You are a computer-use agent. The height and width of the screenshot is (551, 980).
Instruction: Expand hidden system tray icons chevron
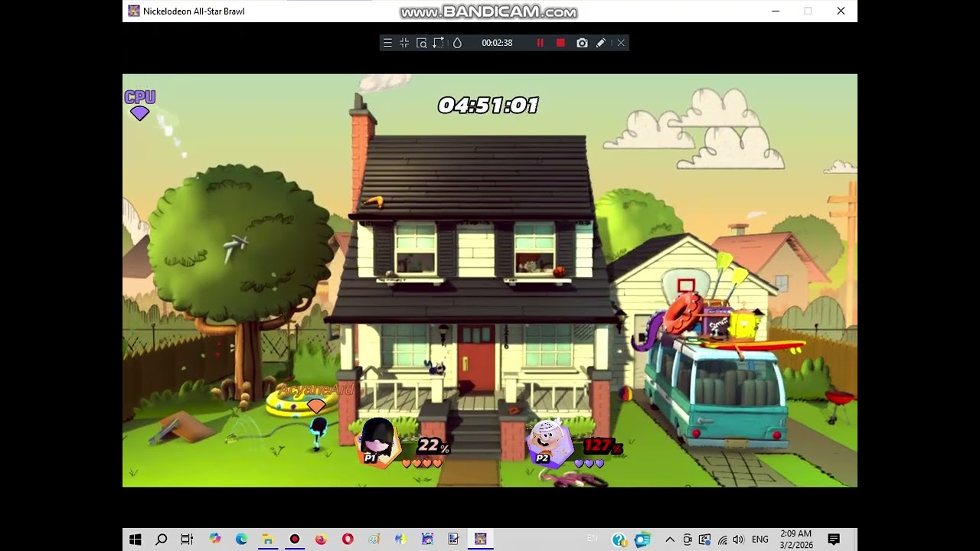click(x=670, y=540)
